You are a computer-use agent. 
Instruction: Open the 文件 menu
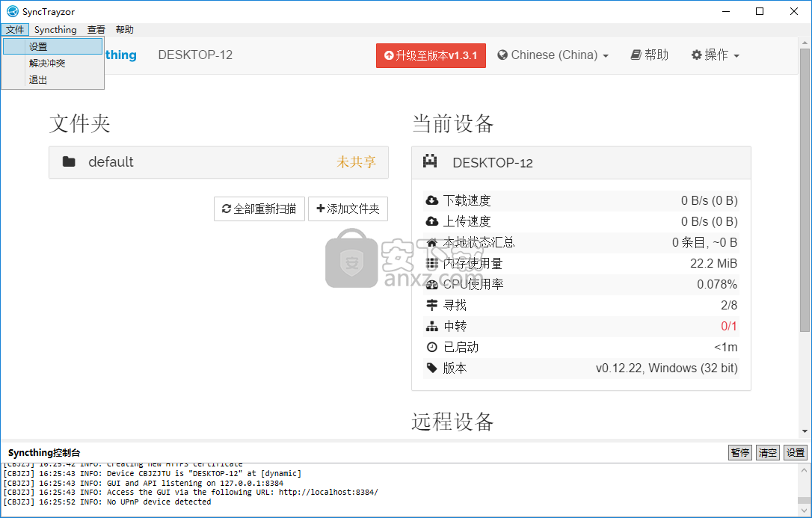pos(15,29)
